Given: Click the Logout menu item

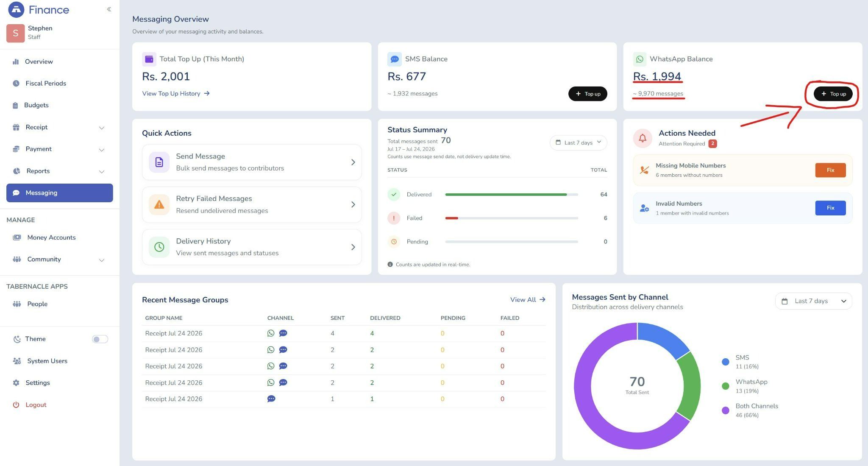Looking at the screenshot, I should click(60, 405).
